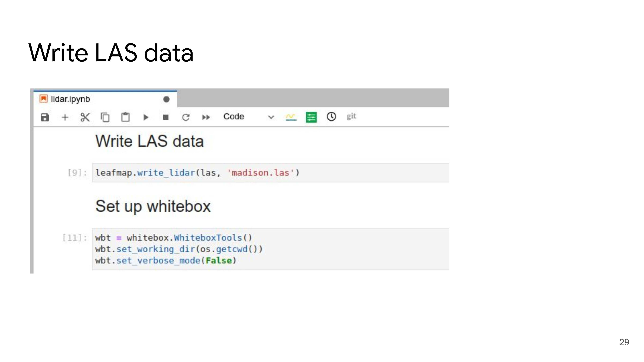The height and width of the screenshot is (362, 644).
Task: Interrupt the kernel with the stop icon
Action: click(166, 117)
